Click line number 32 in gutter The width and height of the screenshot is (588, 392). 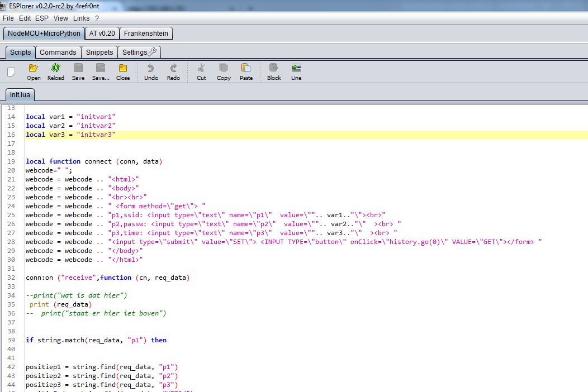[x=11, y=278]
